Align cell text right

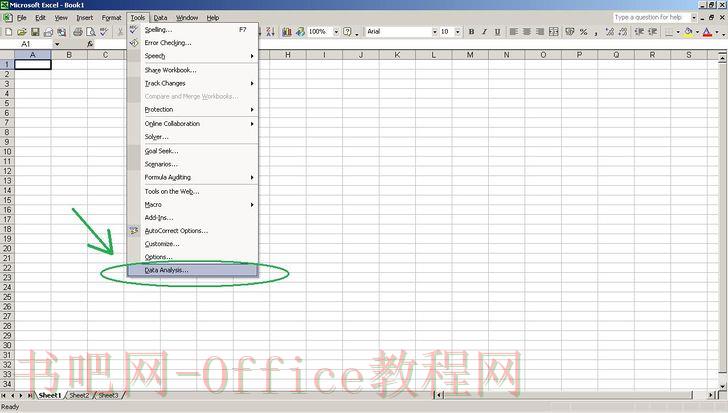(x=540, y=32)
